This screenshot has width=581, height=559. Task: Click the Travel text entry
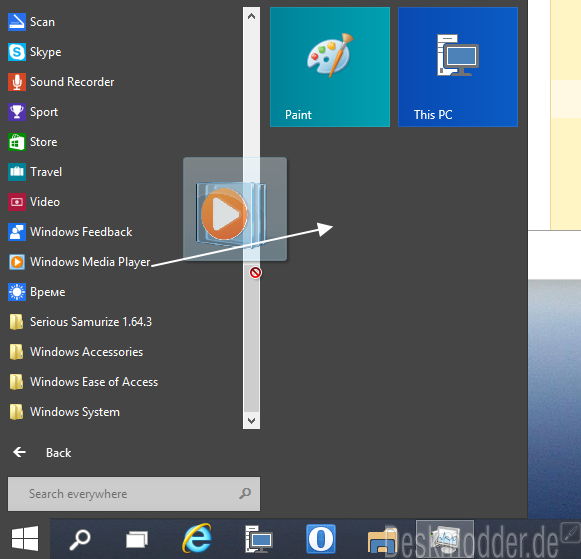click(46, 172)
